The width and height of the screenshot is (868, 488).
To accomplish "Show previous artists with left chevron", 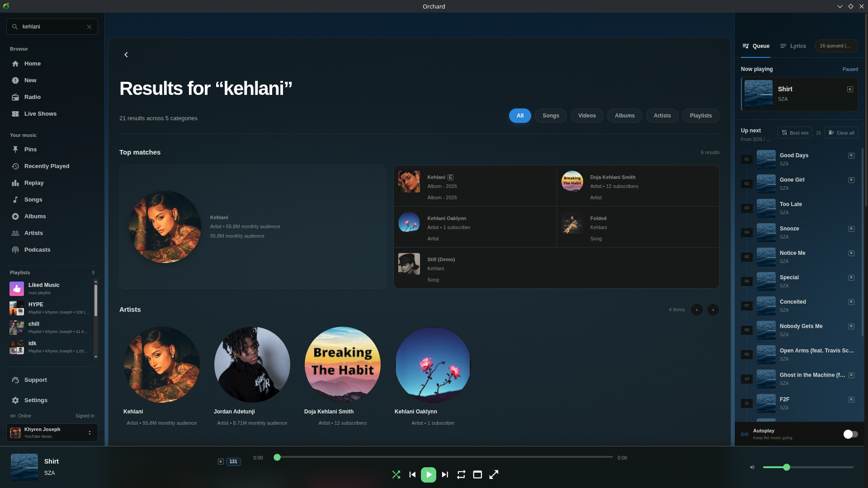I will coord(697,310).
